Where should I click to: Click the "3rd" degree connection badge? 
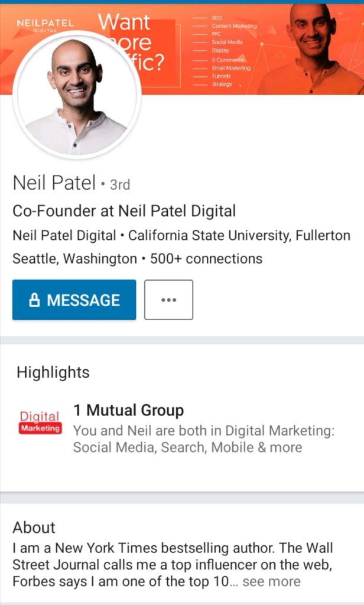[119, 185]
